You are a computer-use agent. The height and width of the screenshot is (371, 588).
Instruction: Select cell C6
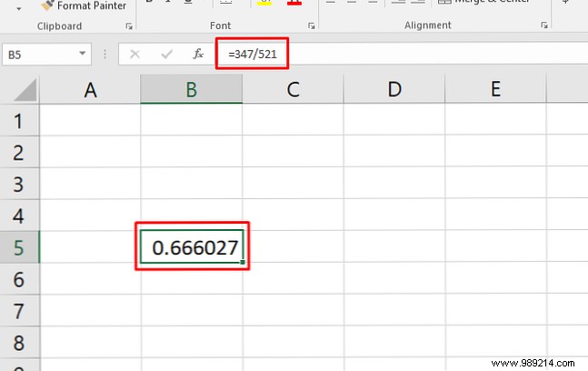[293, 278]
